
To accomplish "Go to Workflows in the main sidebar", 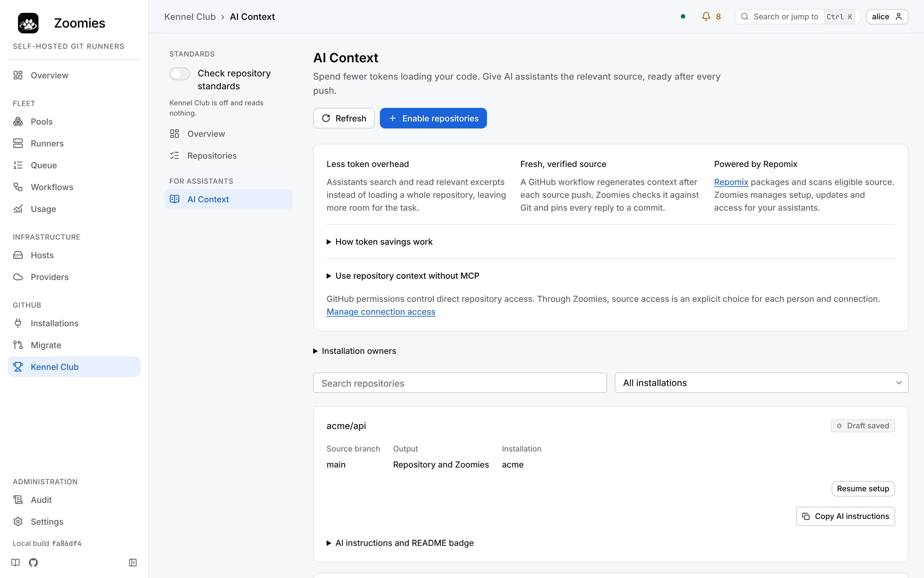I will tap(74, 187).
